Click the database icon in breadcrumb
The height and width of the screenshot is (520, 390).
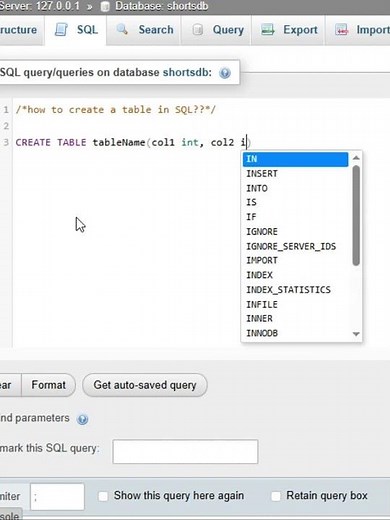(105, 6)
